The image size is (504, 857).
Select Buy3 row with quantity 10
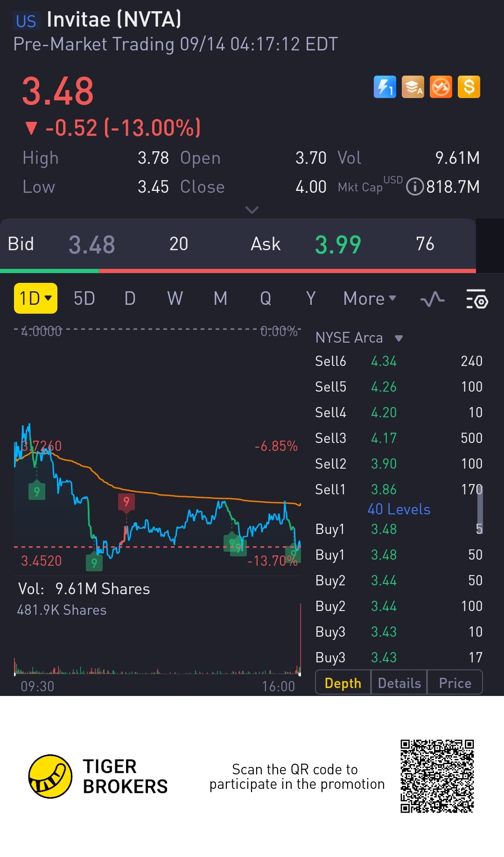[x=399, y=632]
